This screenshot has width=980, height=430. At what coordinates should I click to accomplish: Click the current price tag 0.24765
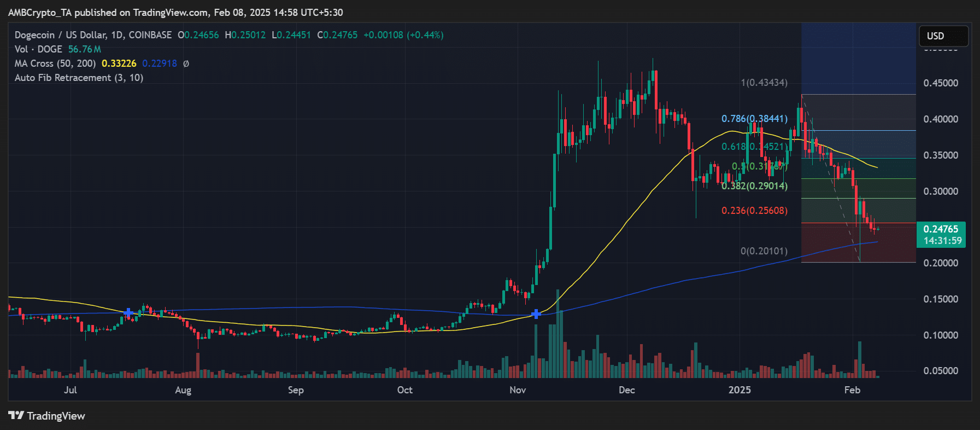pos(941,229)
